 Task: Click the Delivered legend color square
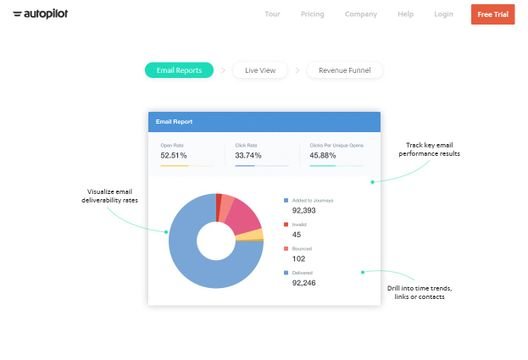[x=286, y=273]
